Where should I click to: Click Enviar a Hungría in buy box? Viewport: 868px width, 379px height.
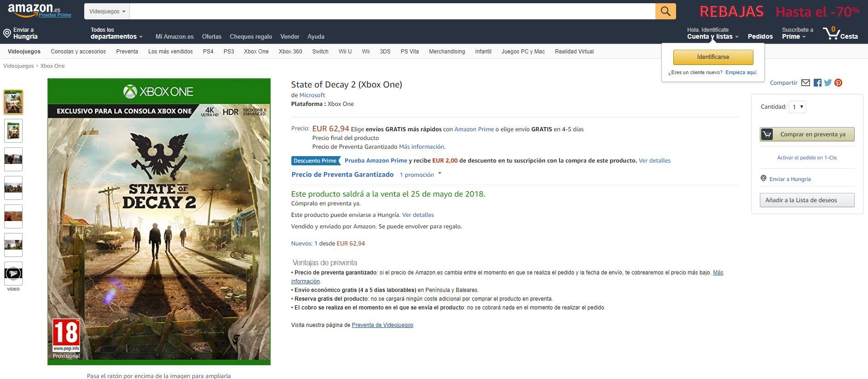(790, 179)
